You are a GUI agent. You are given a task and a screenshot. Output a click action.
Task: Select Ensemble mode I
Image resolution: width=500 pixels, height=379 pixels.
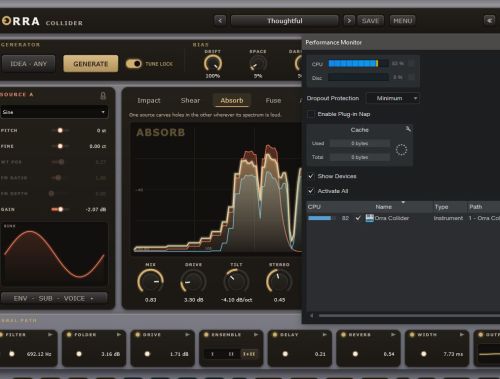point(212,354)
